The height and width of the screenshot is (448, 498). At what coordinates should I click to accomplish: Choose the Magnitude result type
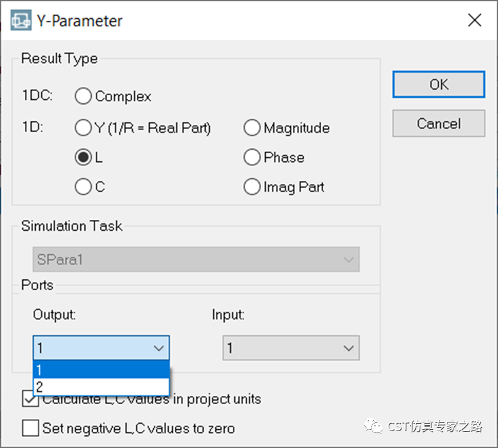coord(252,128)
